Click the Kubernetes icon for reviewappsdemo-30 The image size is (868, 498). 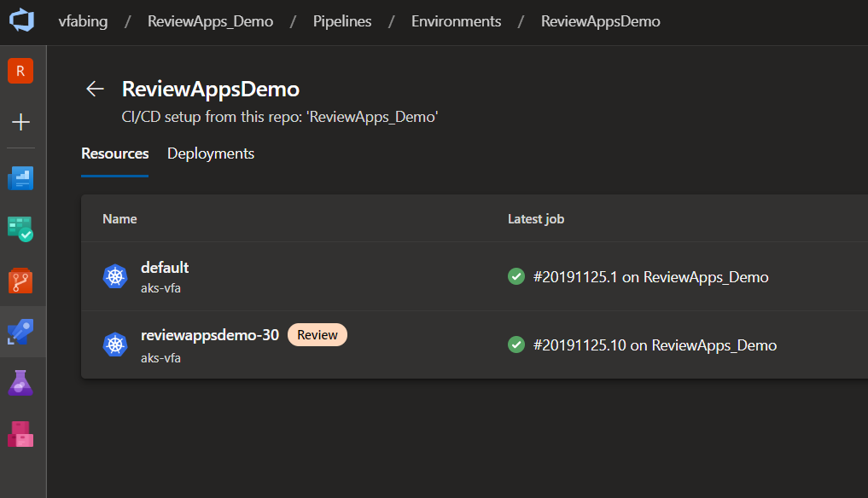tap(115, 345)
